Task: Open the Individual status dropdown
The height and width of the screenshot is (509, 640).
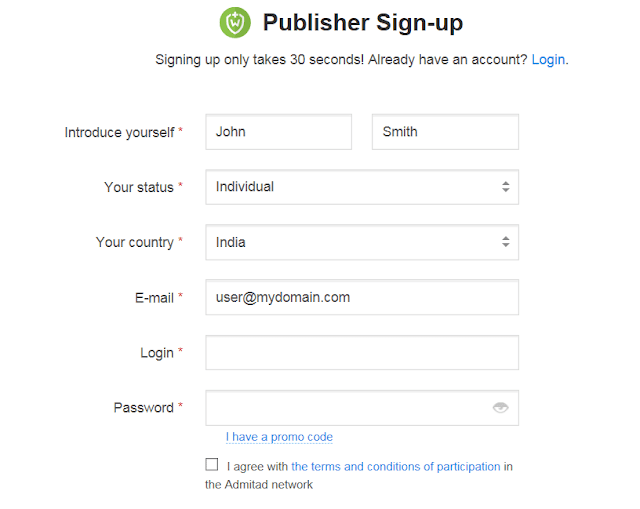Action: click(362, 187)
